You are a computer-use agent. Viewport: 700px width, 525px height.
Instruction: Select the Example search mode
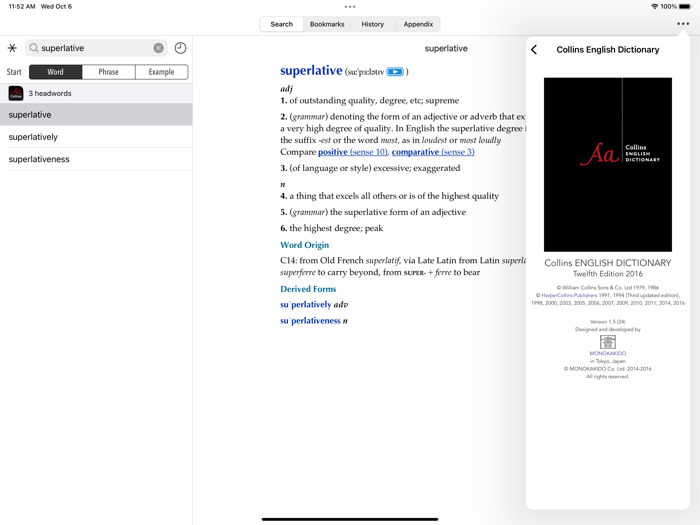pos(162,72)
